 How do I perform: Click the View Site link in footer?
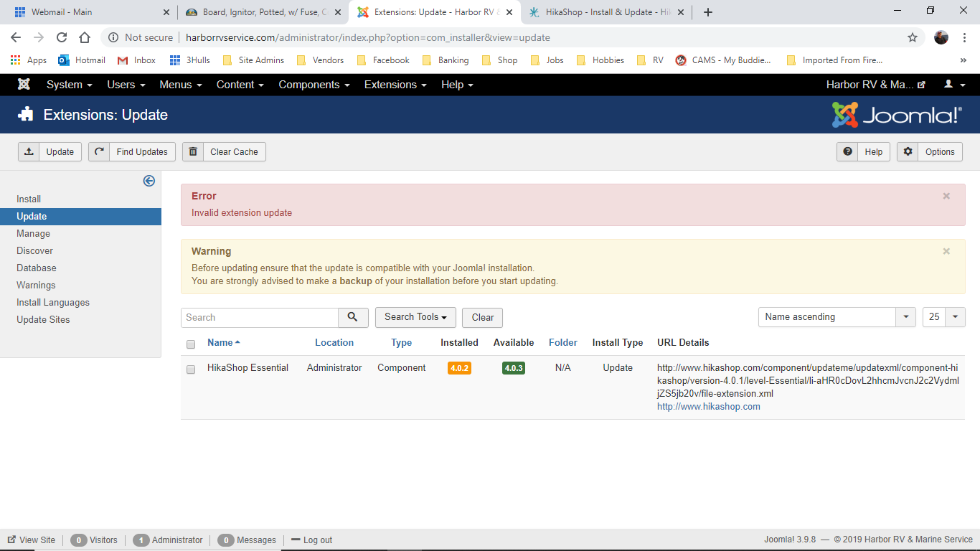pyautogui.click(x=32, y=540)
